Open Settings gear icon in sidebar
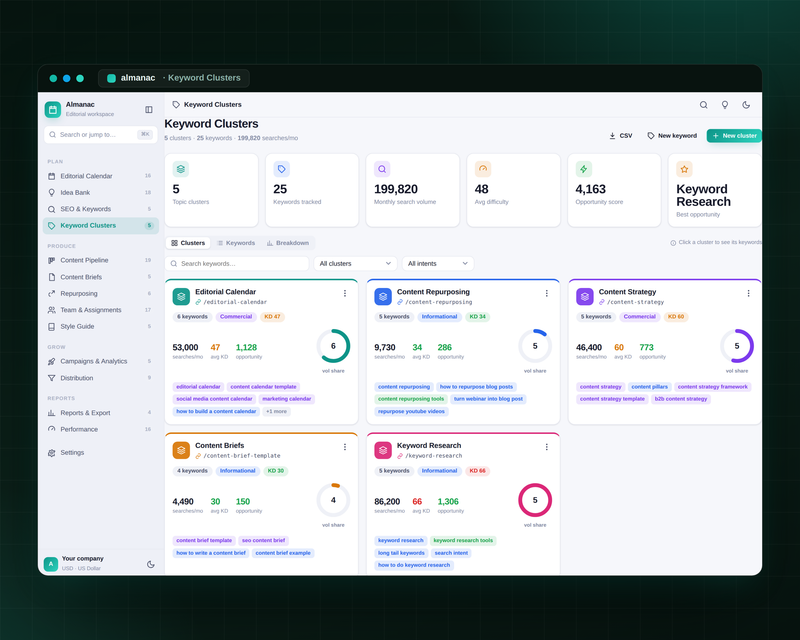 (x=52, y=453)
